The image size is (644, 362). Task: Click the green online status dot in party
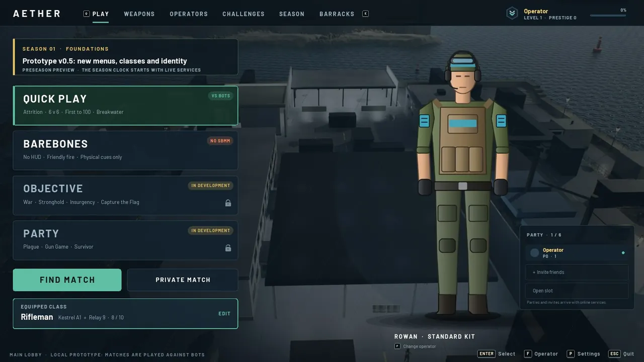pos(623,253)
